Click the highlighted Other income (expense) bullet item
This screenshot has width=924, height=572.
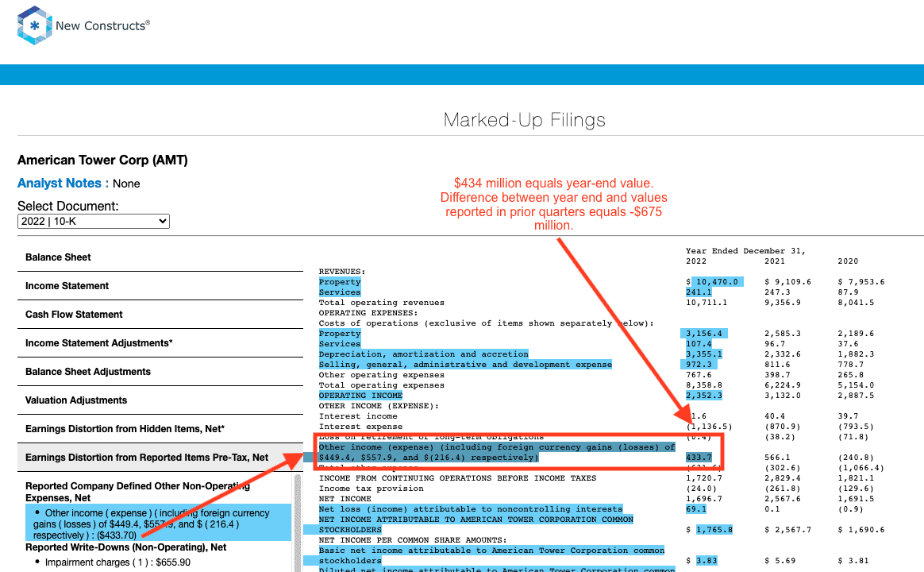pyautogui.click(x=158, y=524)
